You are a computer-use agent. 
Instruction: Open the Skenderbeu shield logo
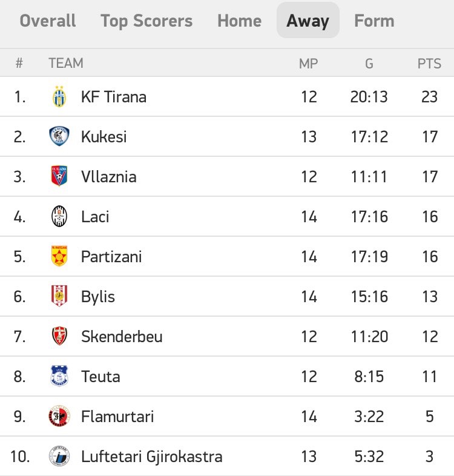coord(59,336)
